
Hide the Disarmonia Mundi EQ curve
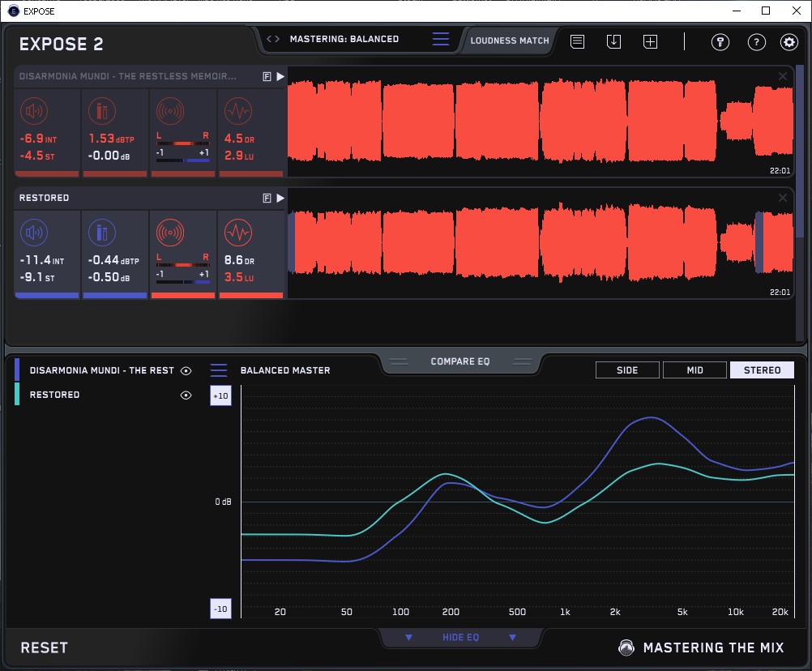click(186, 370)
